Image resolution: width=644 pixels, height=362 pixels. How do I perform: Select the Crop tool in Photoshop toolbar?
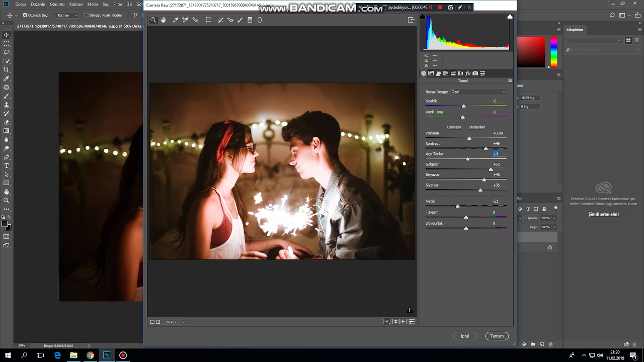point(7,70)
